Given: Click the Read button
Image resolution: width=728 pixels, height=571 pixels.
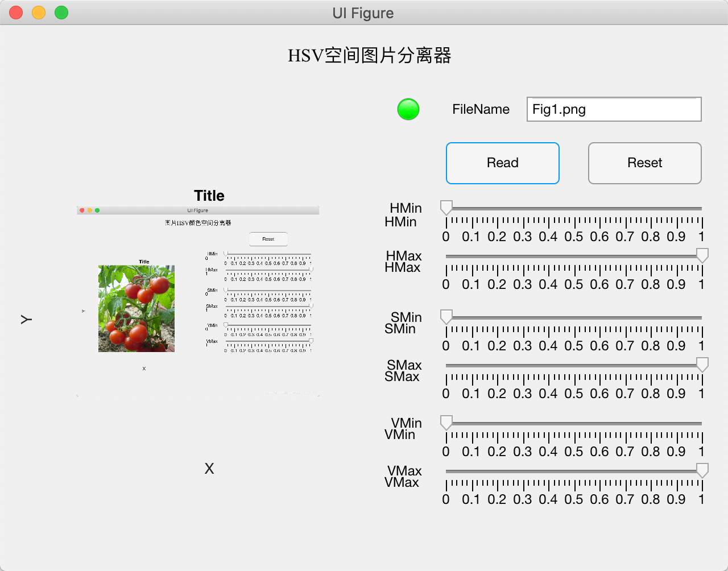Looking at the screenshot, I should (x=502, y=163).
